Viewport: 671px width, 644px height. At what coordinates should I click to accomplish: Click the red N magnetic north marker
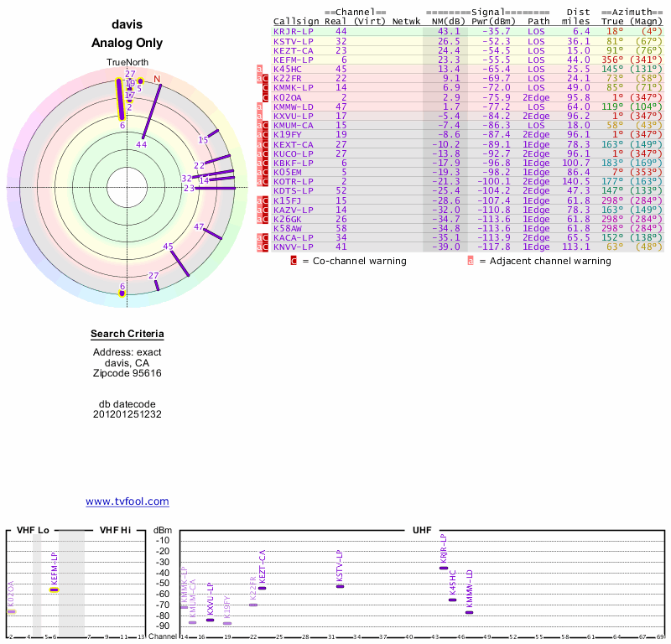tap(156, 79)
